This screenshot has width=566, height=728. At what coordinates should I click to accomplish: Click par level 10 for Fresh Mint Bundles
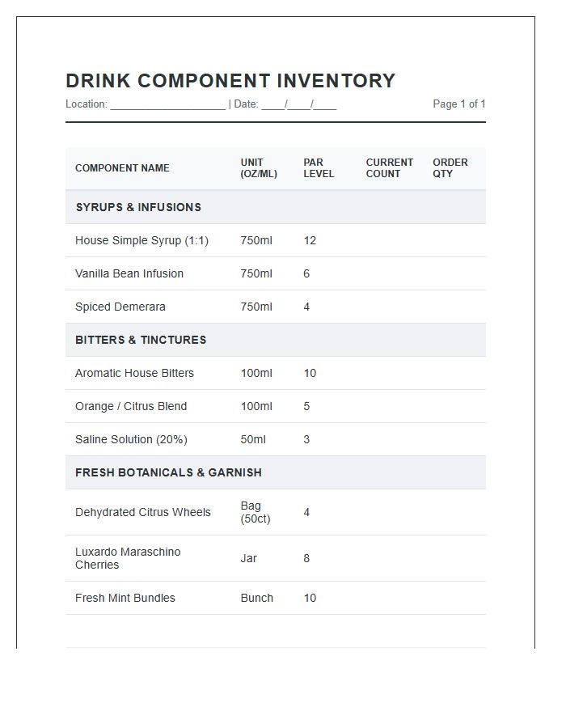pos(310,598)
